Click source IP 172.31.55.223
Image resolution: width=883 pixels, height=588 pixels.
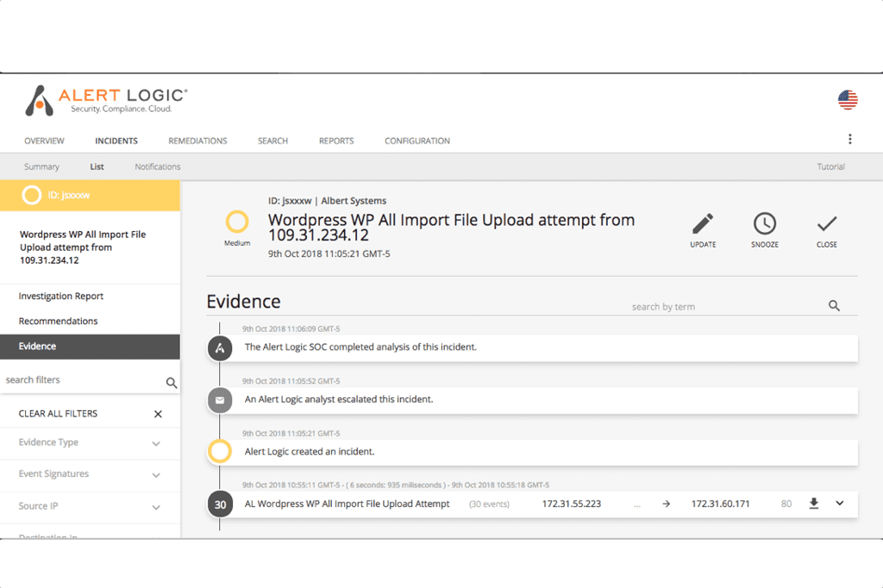(571, 504)
